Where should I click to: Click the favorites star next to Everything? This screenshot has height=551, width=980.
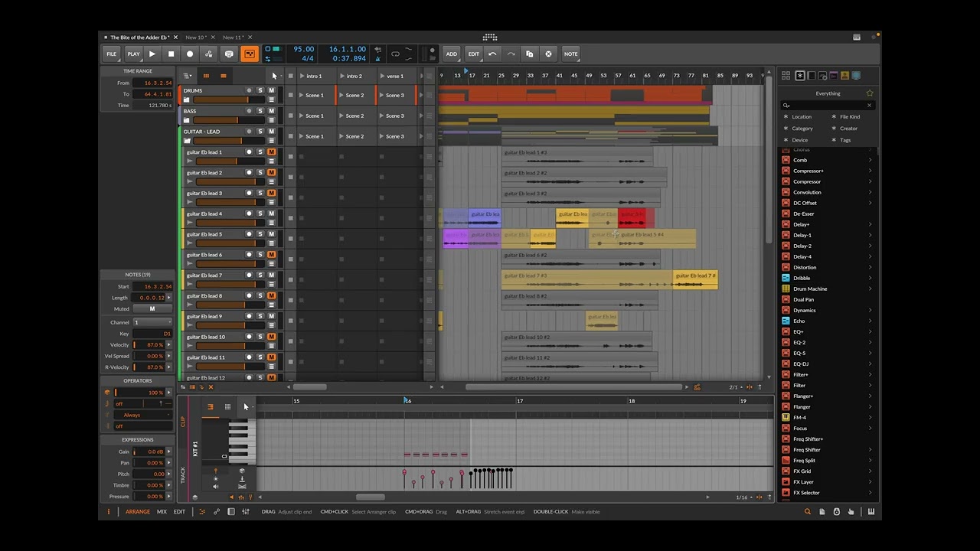tap(869, 93)
